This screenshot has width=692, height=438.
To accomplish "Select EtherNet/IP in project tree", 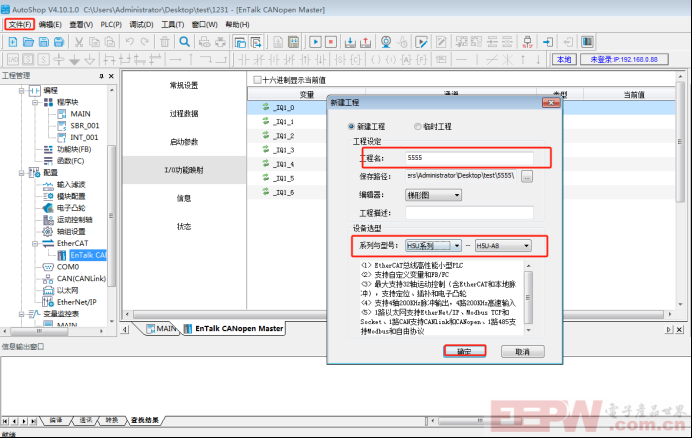I will tap(77, 302).
